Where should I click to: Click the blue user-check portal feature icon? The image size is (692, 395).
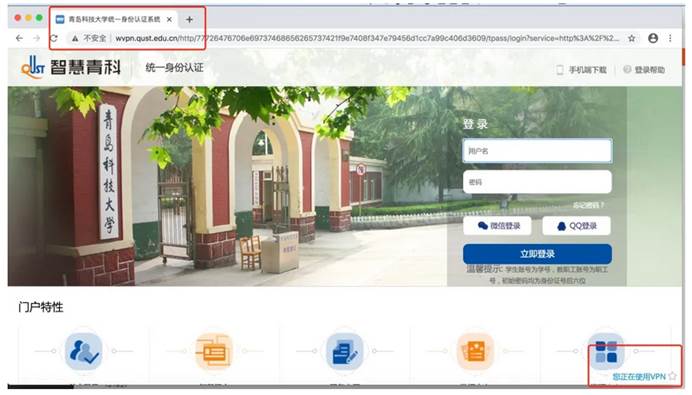click(84, 351)
